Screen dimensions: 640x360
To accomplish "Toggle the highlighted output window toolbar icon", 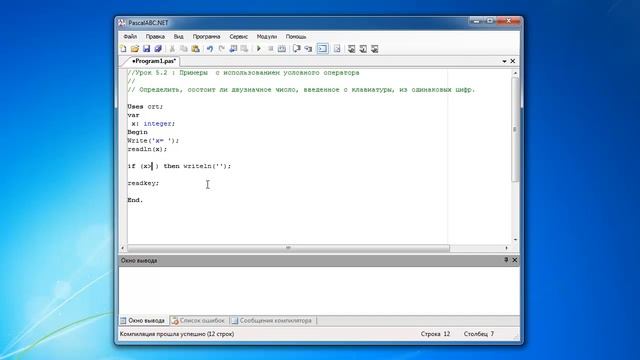I will 322,49.
